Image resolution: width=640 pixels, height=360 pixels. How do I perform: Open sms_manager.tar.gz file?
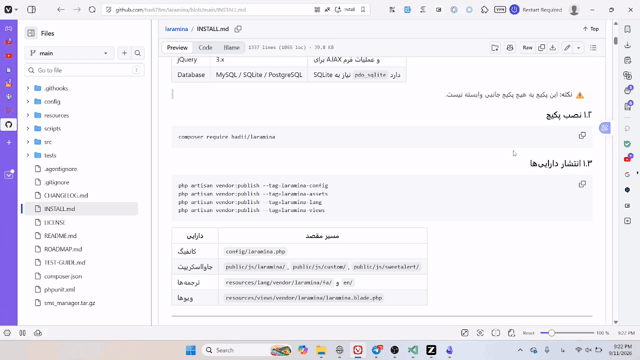coord(69,303)
